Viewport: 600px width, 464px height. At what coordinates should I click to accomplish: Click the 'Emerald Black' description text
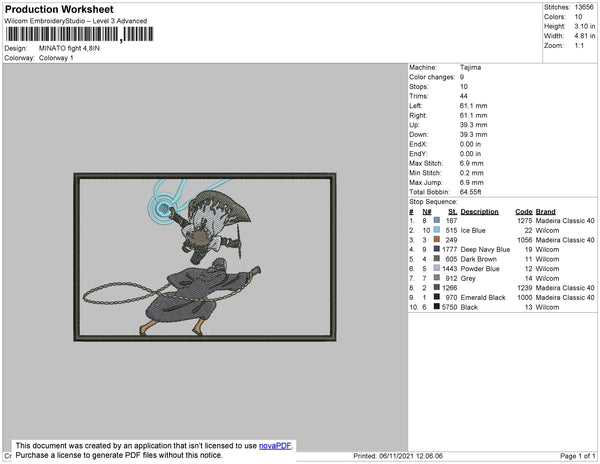click(483, 297)
